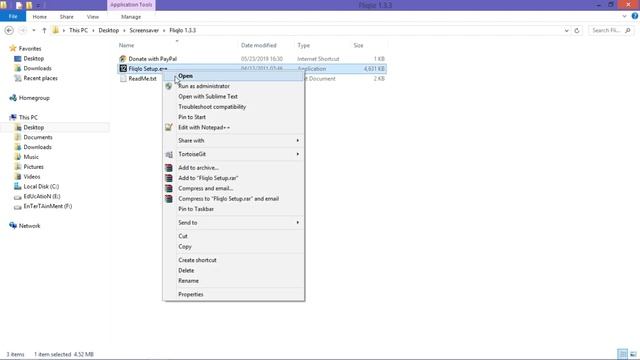Viewport: 640px width, 360px height.
Task: Expand the address bar history dropdown
Action: (566, 31)
